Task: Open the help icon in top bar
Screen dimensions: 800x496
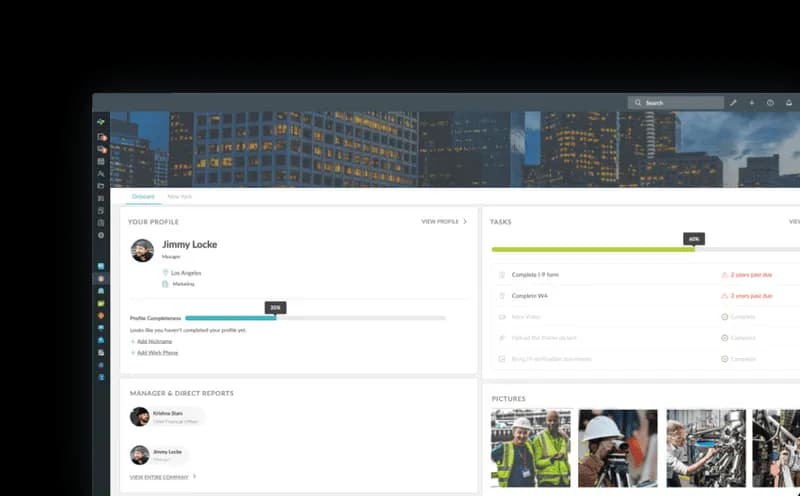Action: point(770,103)
